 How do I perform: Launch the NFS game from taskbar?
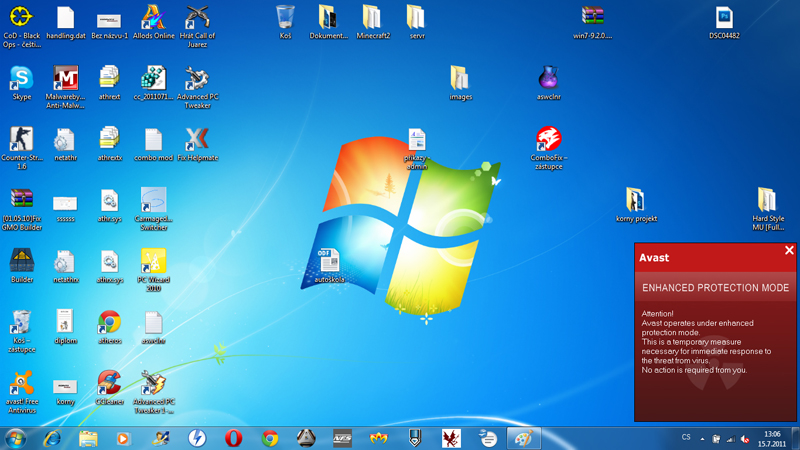[342, 438]
